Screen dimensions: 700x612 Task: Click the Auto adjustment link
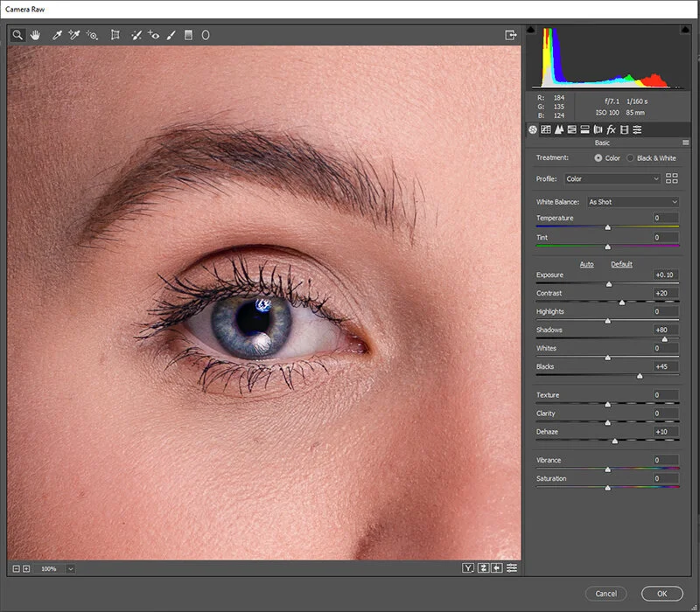coord(586,264)
